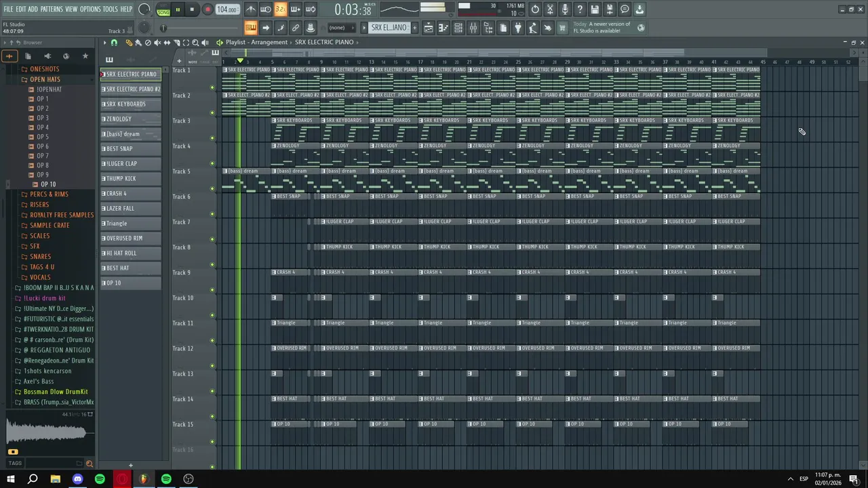Image resolution: width=868 pixels, height=488 pixels.
Task: Stop playback with the stop button
Action: 192,9
